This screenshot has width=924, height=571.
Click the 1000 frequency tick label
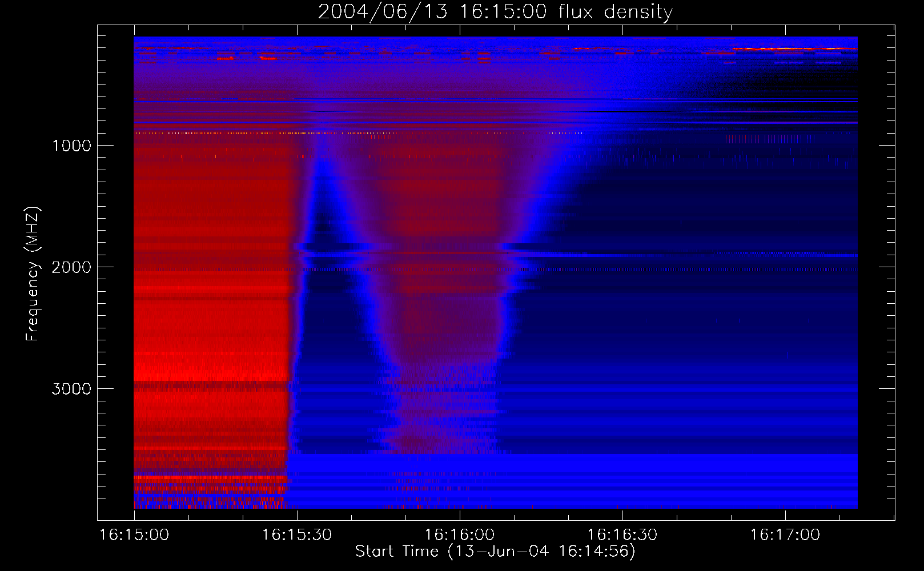coord(71,146)
